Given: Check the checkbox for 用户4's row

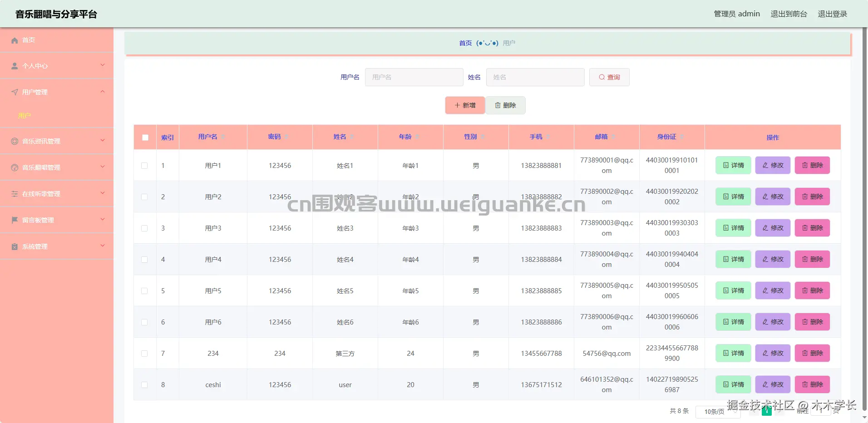Looking at the screenshot, I should point(144,260).
